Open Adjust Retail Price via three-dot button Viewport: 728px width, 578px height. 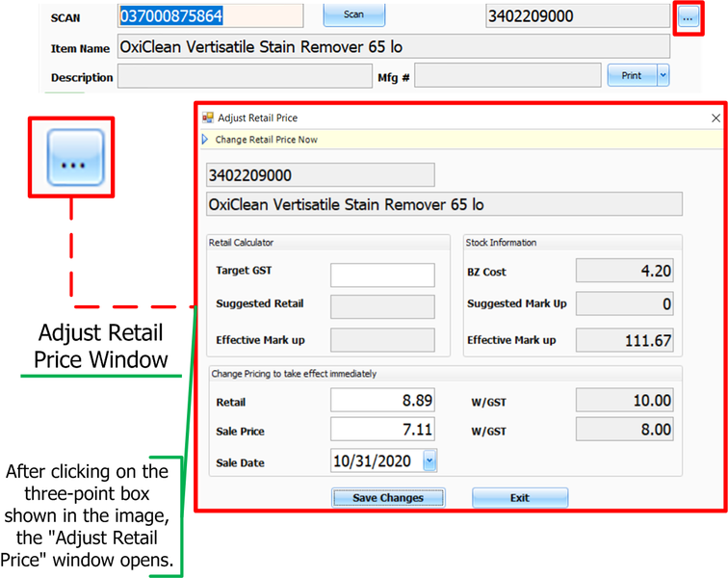tap(688, 17)
